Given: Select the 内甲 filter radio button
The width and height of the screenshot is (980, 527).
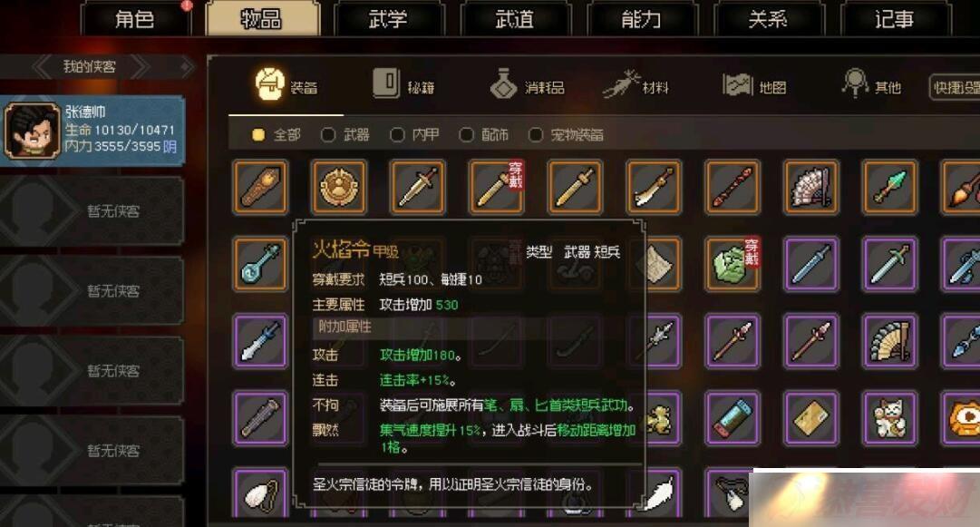Looking at the screenshot, I should tap(397, 135).
